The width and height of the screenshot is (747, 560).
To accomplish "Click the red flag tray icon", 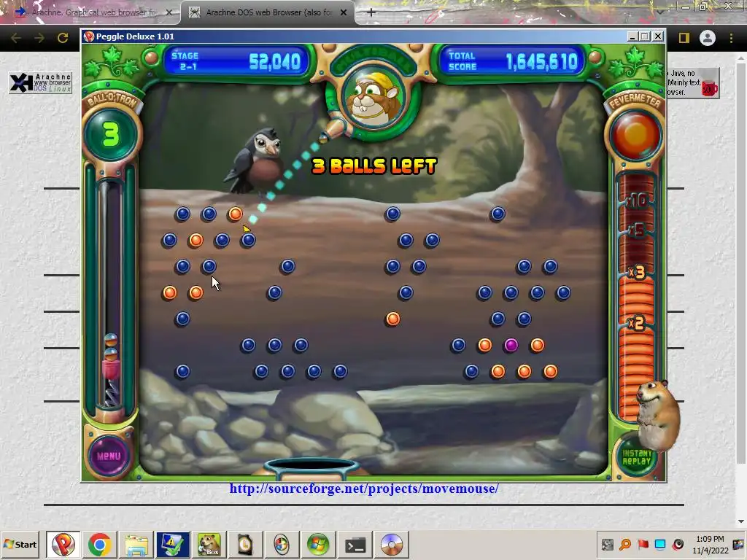I will pos(643,544).
